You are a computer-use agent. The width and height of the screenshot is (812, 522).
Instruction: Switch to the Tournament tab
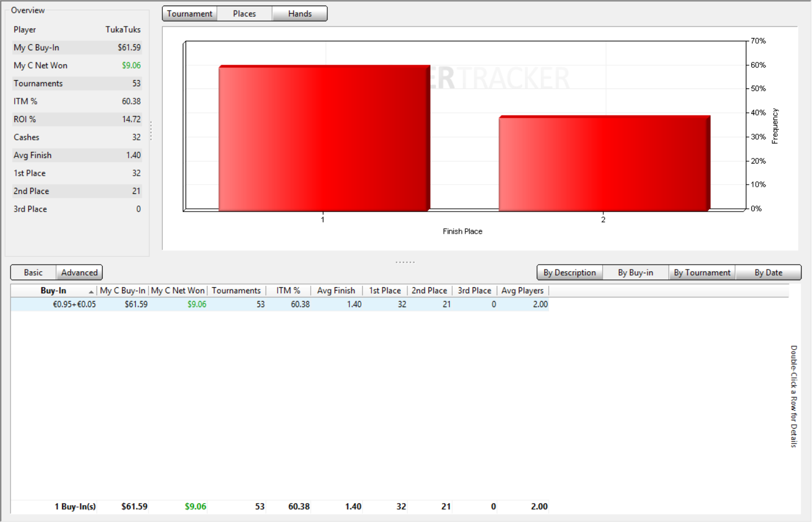[x=190, y=14]
